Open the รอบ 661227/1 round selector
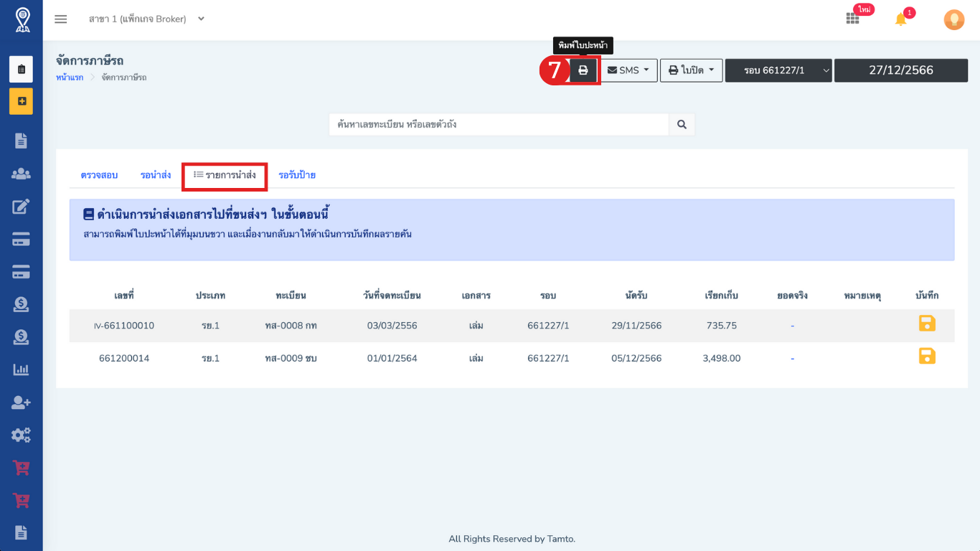Image resolution: width=980 pixels, height=551 pixels. click(778, 70)
